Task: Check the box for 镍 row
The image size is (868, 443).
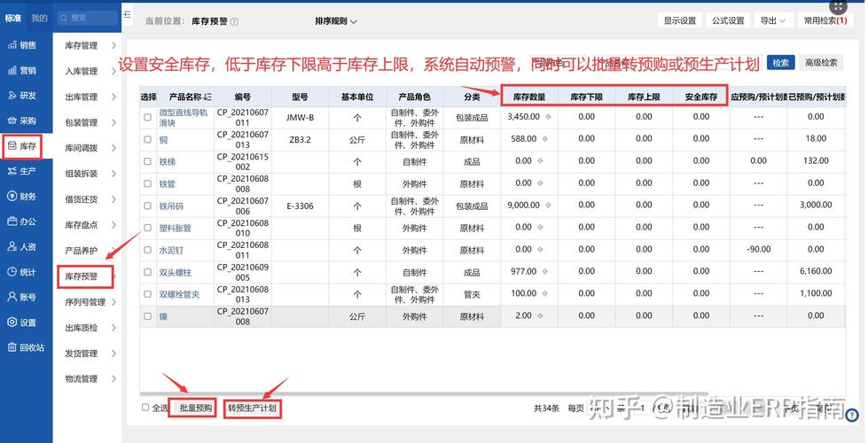Action: tap(147, 316)
